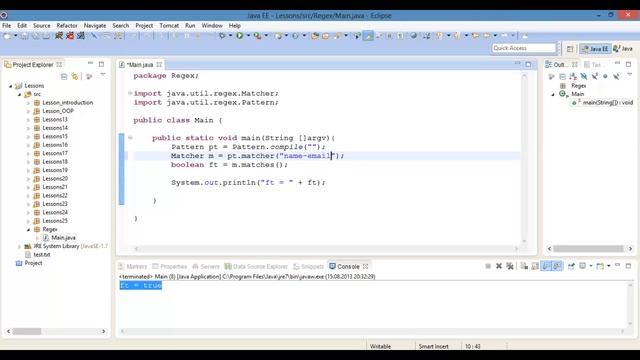Open the Debug dropdown arrow in toolbar

(230, 36)
